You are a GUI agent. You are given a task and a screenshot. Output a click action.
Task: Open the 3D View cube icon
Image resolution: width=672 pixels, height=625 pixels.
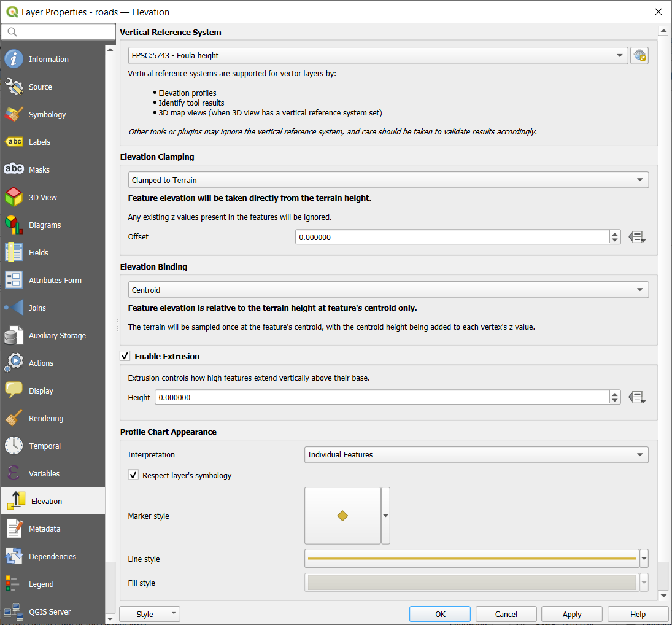[x=14, y=197]
